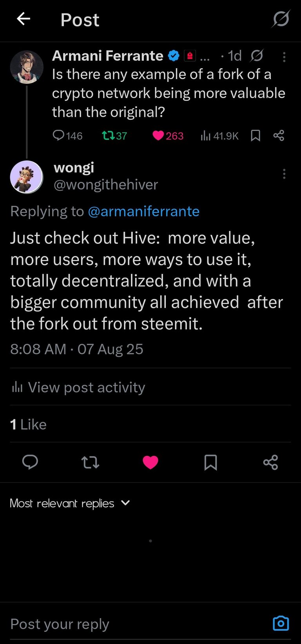The height and width of the screenshot is (644, 301).
Task: Open wongi's profile avatar
Action: (27, 177)
